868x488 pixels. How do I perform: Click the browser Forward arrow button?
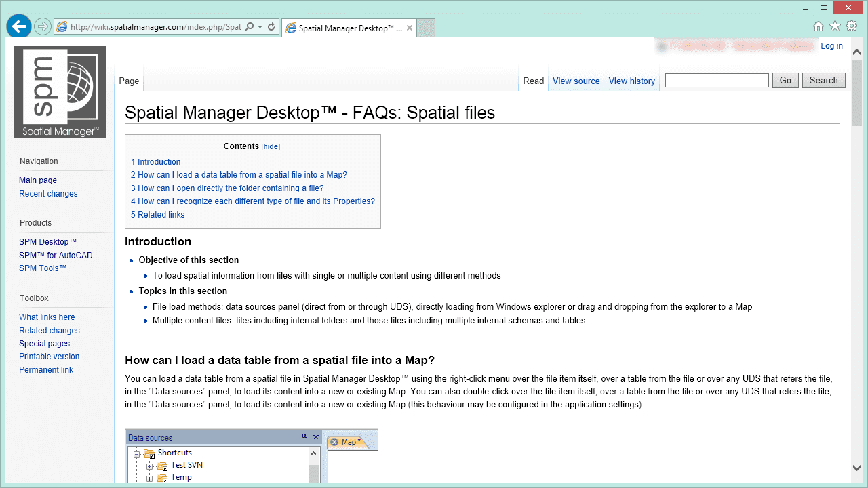pyautogui.click(x=43, y=27)
